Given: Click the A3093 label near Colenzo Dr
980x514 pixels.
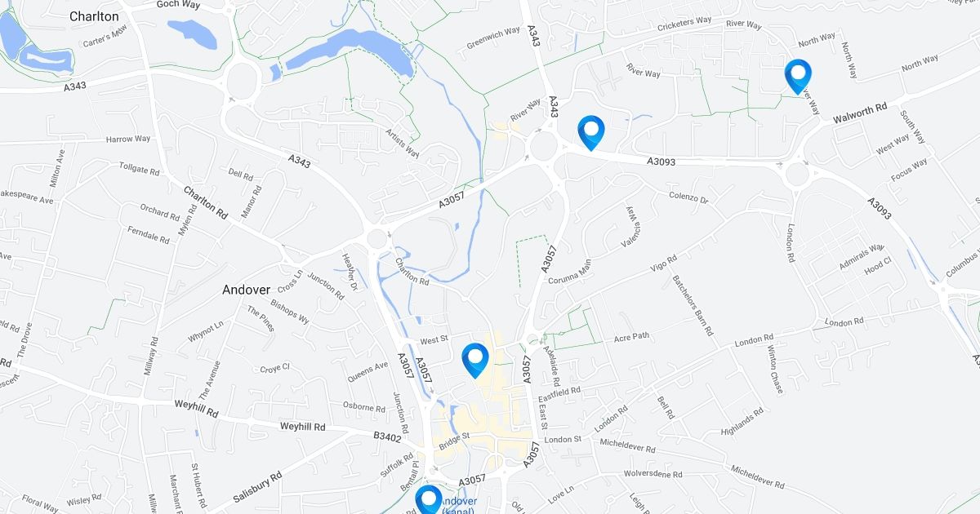Looking at the screenshot, I should (661, 162).
